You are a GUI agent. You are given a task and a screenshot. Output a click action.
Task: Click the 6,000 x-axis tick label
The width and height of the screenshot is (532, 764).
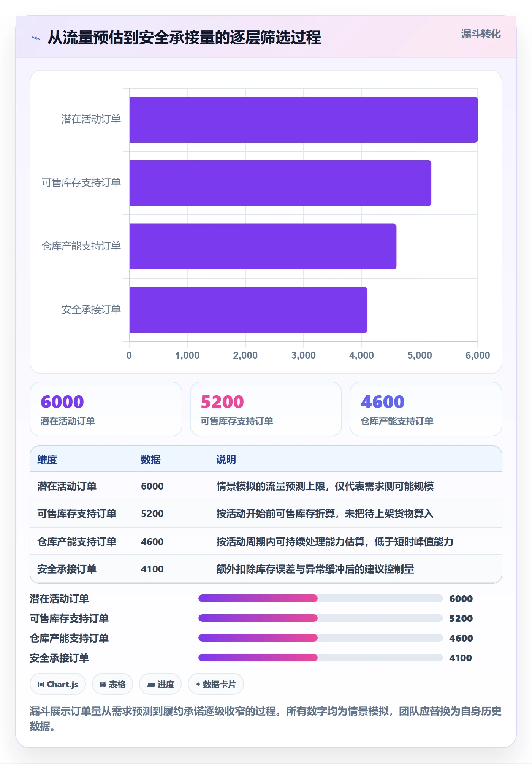478,355
